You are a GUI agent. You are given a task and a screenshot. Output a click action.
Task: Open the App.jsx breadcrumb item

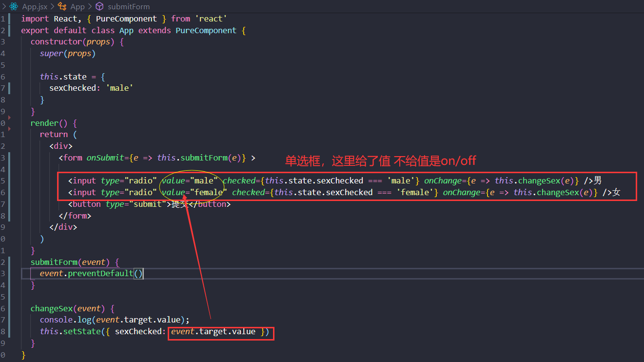click(34, 6)
